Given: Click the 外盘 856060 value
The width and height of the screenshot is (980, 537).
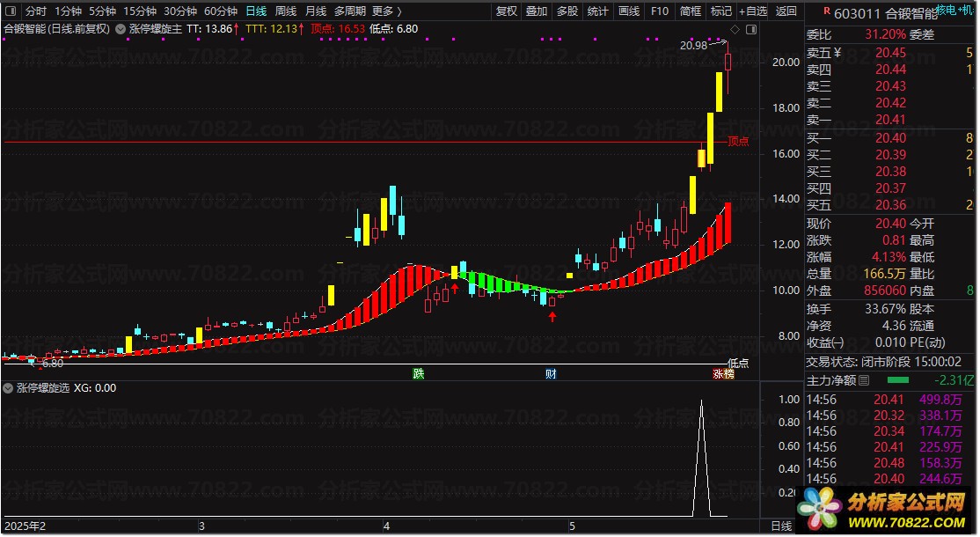Looking at the screenshot, I should (x=884, y=291).
